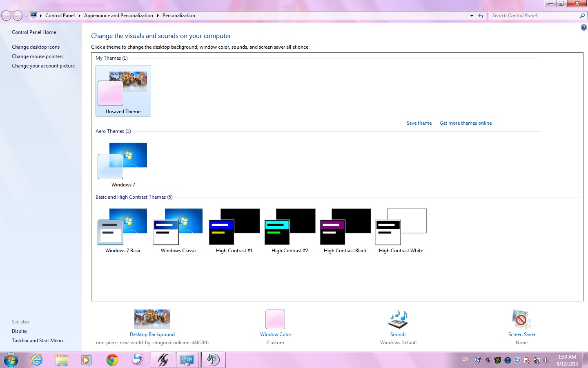Click the Forward arrow button
Viewport: 588px width, 368px height.
click(x=18, y=16)
